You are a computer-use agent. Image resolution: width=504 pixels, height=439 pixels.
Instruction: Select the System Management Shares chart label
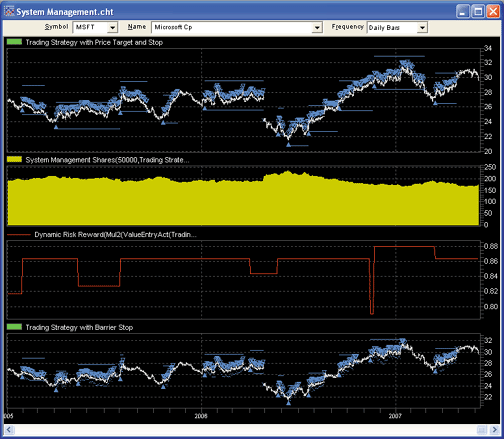107,160
